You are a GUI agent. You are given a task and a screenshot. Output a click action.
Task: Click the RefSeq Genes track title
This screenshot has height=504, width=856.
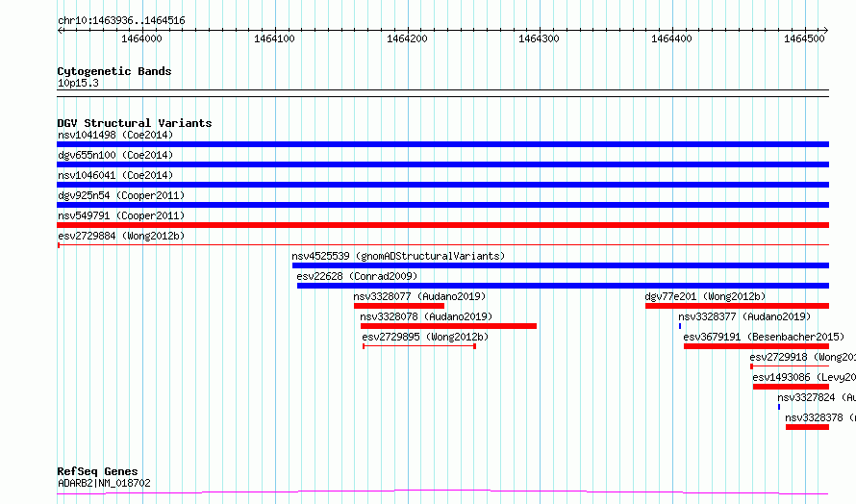(x=97, y=471)
